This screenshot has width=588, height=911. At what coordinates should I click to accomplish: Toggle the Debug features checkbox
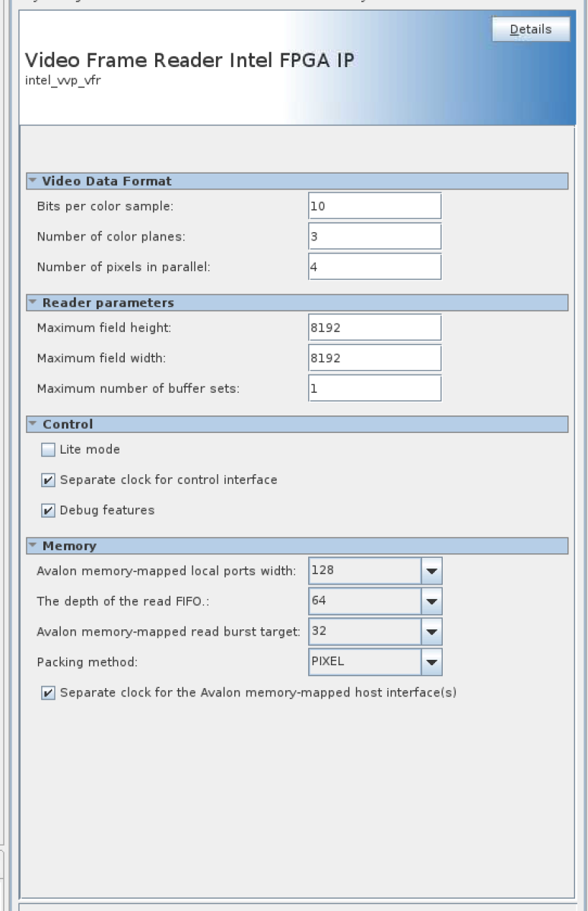(x=49, y=511)
